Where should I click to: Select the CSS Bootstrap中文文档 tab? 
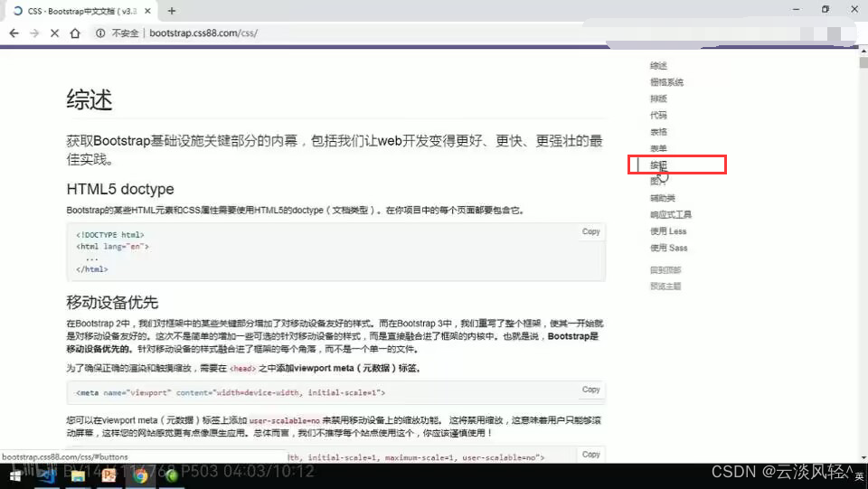(x=82, y=11)
